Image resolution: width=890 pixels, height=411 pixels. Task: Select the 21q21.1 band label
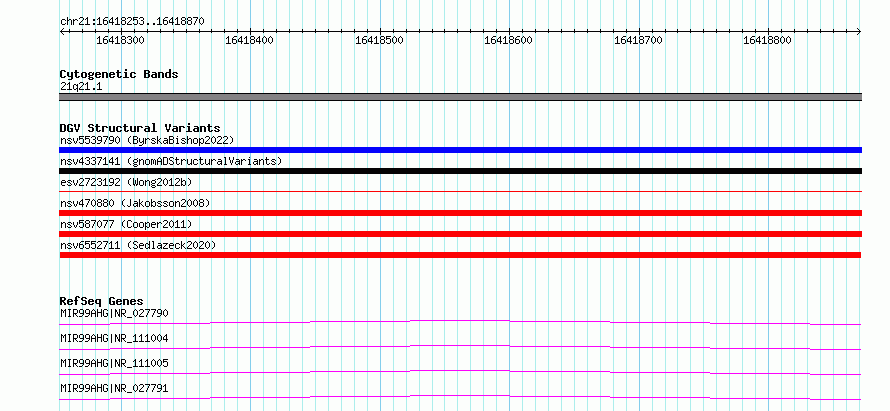point(81,87)
